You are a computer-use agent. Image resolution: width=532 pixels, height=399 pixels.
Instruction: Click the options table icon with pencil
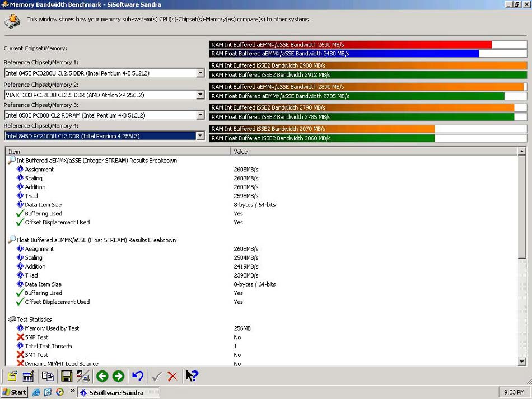(x=28, y=376)
